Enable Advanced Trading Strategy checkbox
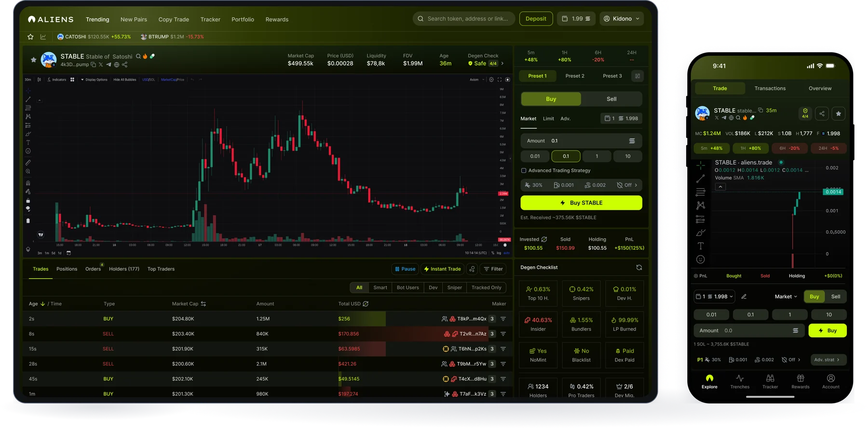 [524, 170]
